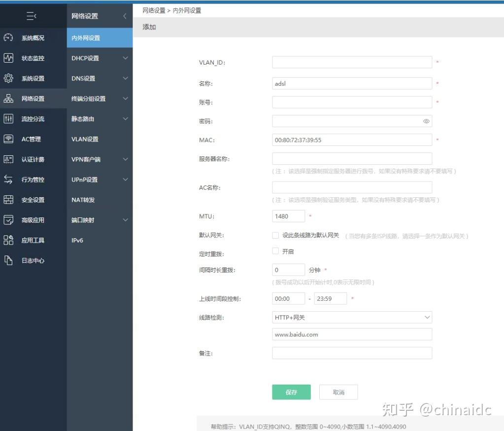The width and height of the screenshot is (504, 431).
Task: Check 设此条线路为默认网关
Action: pyautogui.click(x=276, y=235)
